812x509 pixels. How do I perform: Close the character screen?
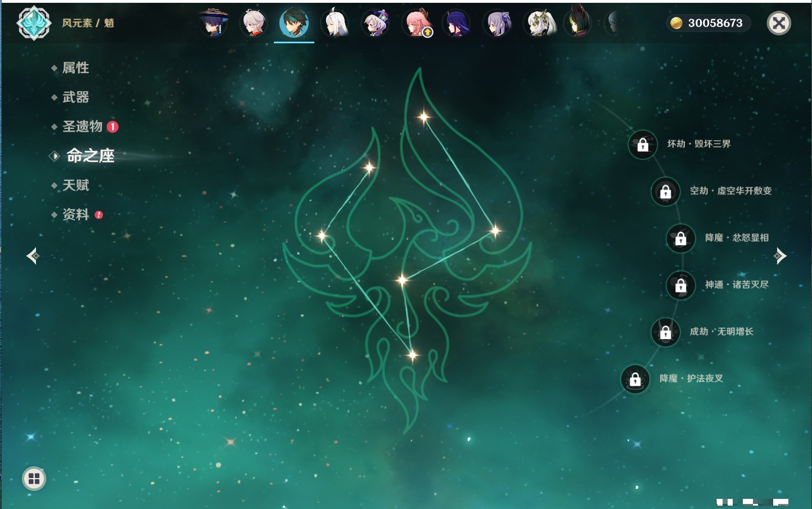pyautogui.click(x=779, y=23)
